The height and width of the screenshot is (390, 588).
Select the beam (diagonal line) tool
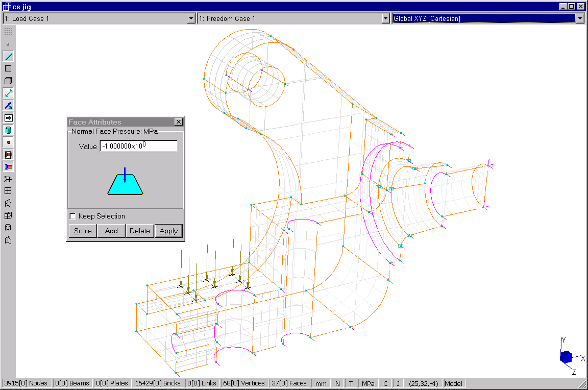(8, 57)
